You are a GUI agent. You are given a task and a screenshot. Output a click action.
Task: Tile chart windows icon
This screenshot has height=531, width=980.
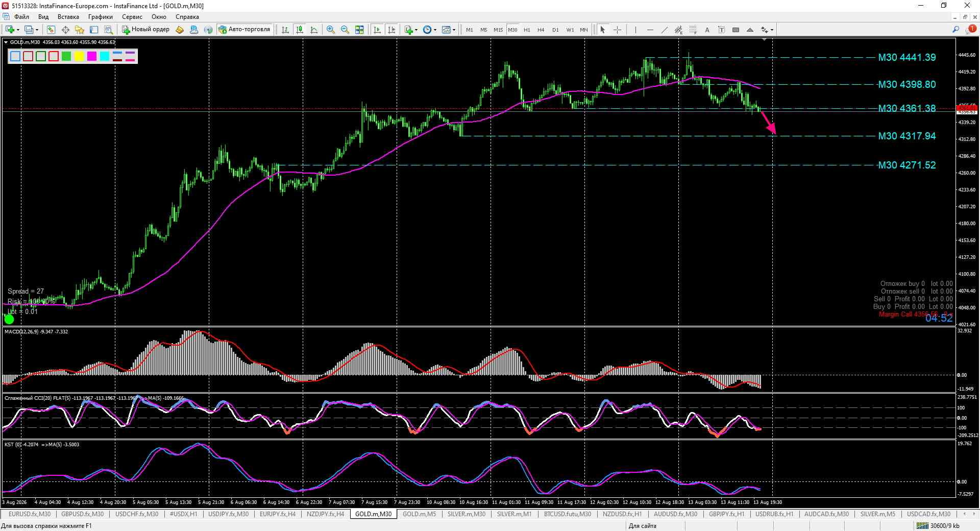[359, 30]
